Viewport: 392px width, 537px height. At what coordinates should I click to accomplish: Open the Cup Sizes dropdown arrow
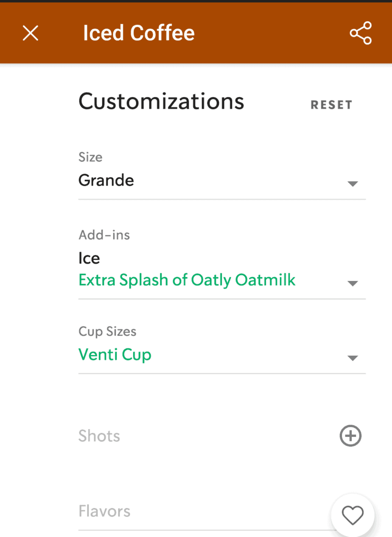(x=353, y=358)
